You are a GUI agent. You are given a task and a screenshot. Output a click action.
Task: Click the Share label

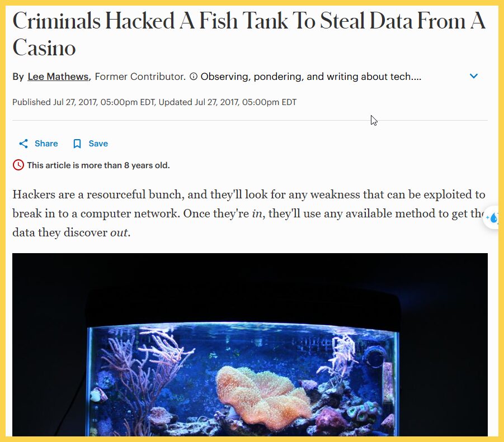[x=46, y=144]
